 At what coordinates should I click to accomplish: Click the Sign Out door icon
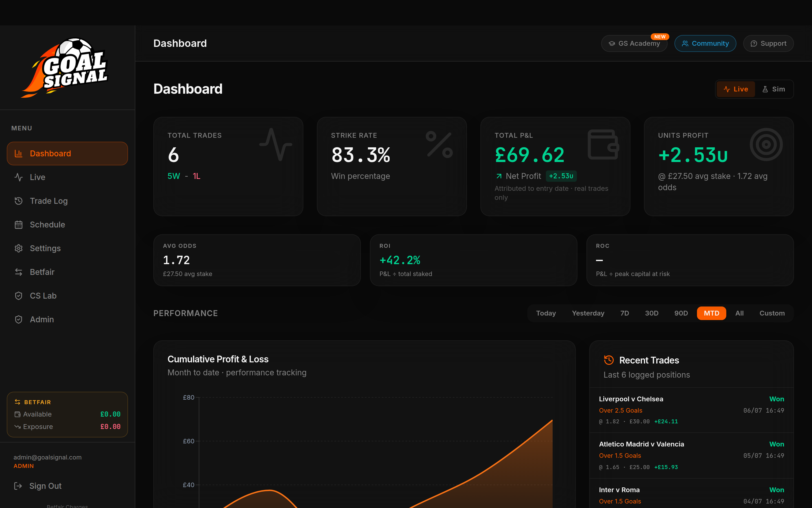click(18, 486)
